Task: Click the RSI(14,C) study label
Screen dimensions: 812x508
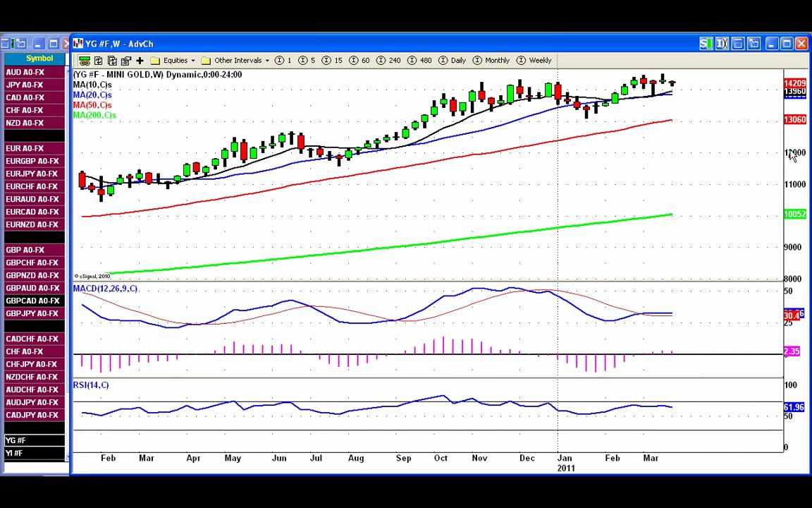Action: pyautogui.click(x=91, y=385)
